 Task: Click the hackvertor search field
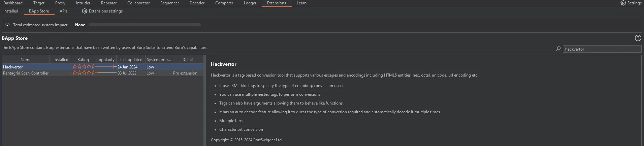coord(602,49)
